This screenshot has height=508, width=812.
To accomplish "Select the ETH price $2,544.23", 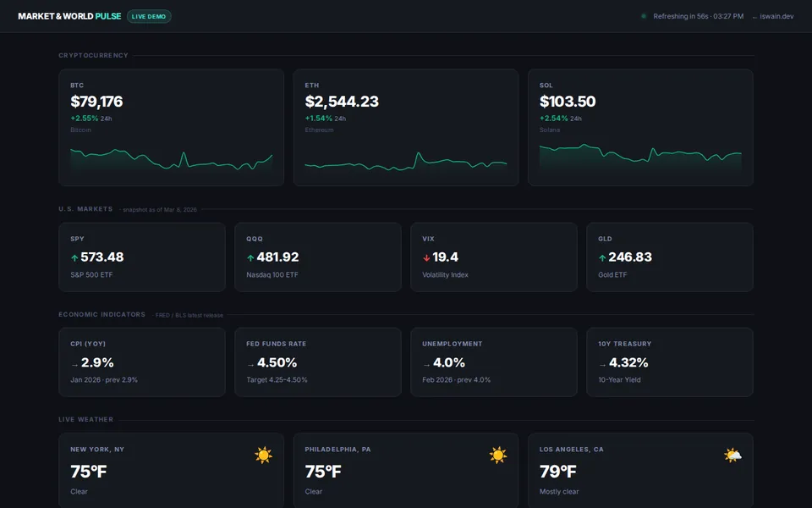I will pos(342,101).
